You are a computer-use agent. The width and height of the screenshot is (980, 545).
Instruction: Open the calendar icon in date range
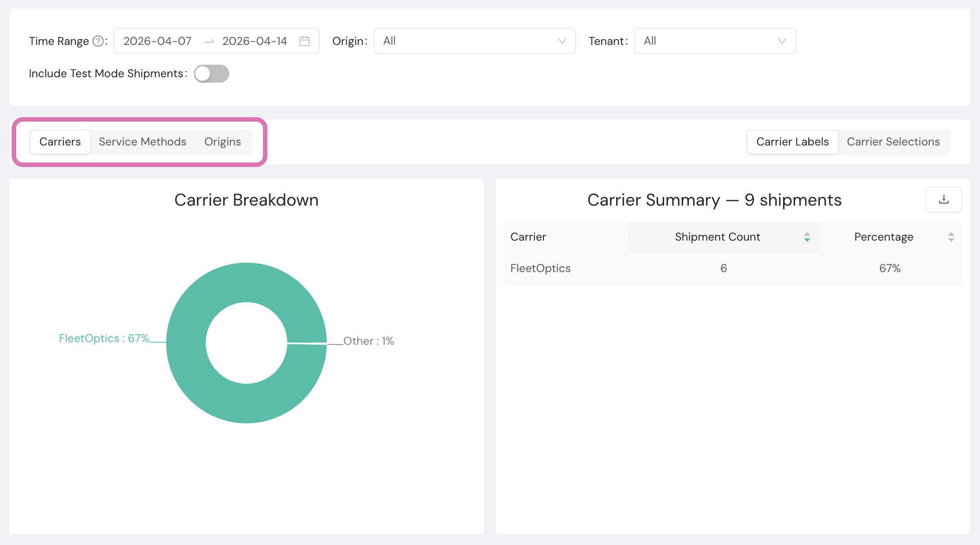(304, 41)
